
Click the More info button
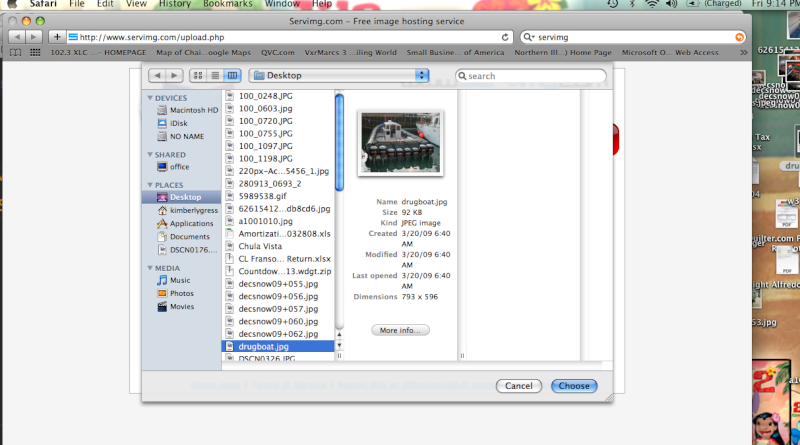click(400, 330)
